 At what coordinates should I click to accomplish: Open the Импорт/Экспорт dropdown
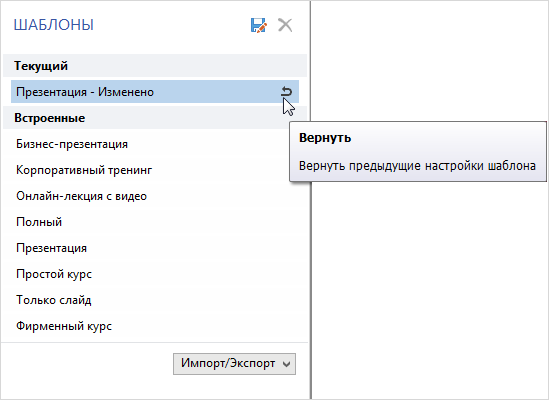coord(234,364)
